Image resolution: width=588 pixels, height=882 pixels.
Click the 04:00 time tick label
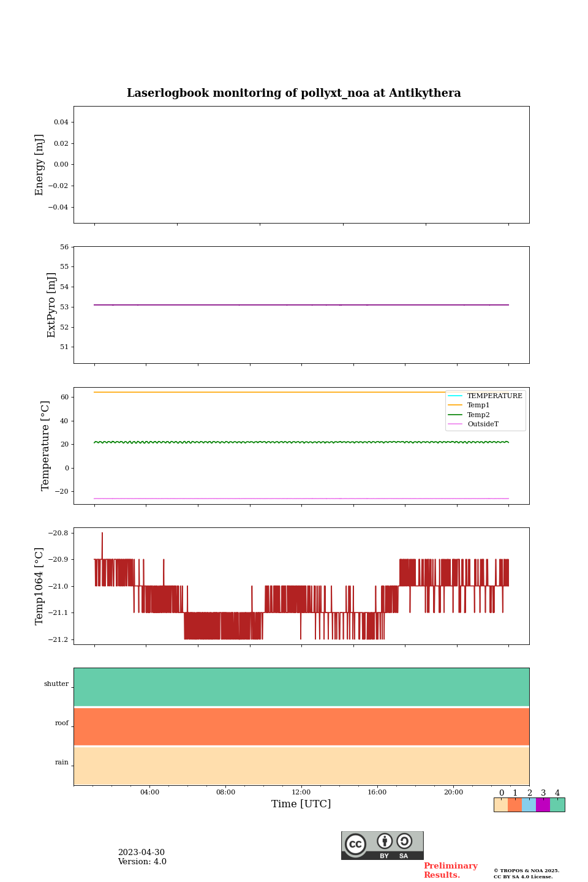tap(149, 793)
